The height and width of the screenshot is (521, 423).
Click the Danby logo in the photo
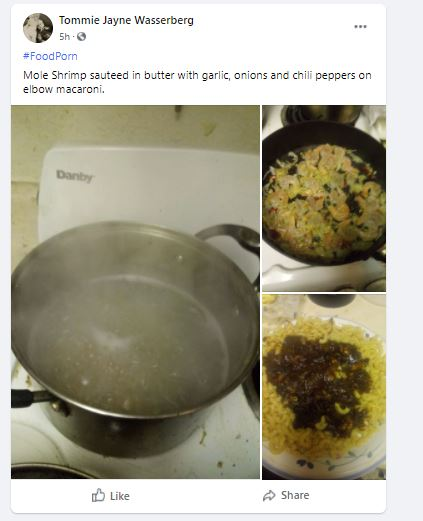pos(75,177)
